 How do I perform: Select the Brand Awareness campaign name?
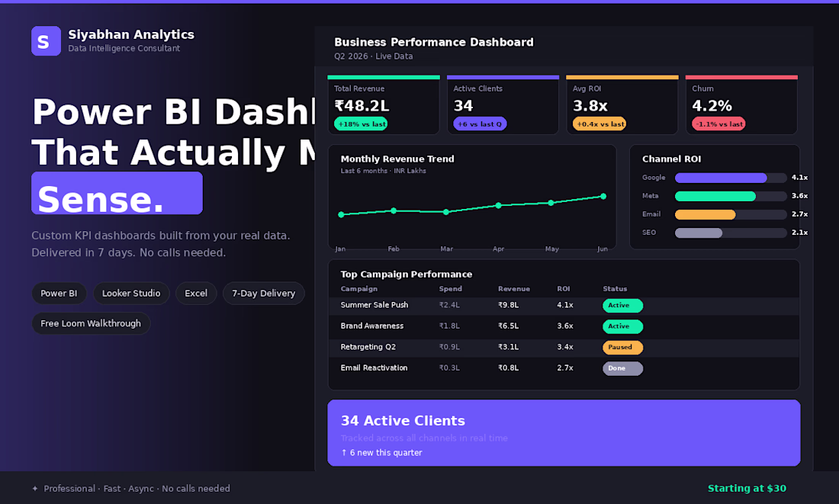pos(372,326)
